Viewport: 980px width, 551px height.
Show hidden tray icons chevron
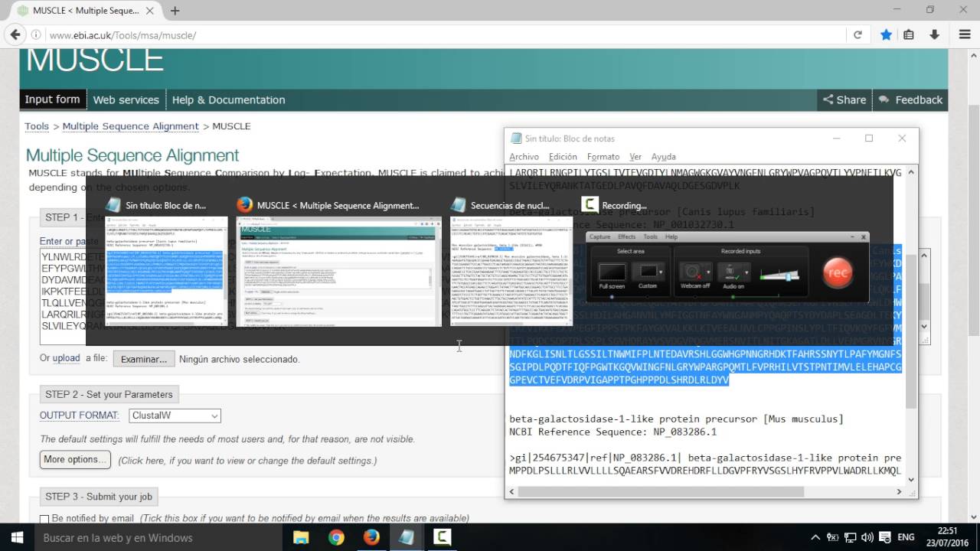click(815, 537)
